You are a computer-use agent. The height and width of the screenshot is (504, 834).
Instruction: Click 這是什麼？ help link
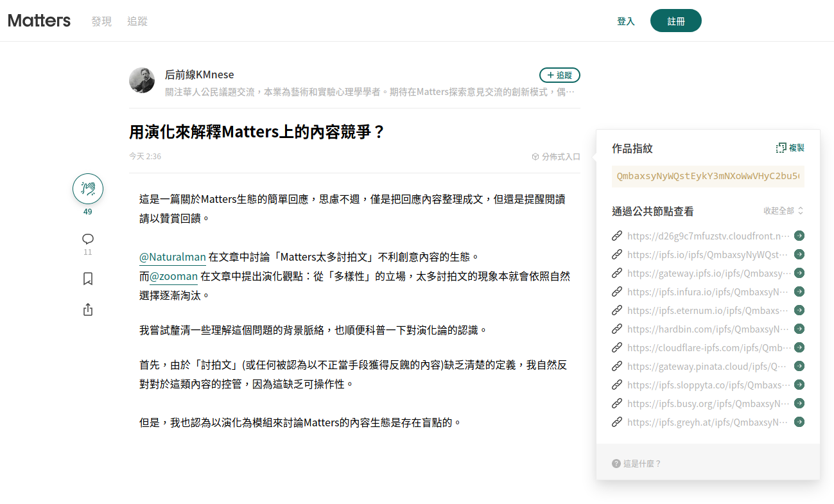642,464
